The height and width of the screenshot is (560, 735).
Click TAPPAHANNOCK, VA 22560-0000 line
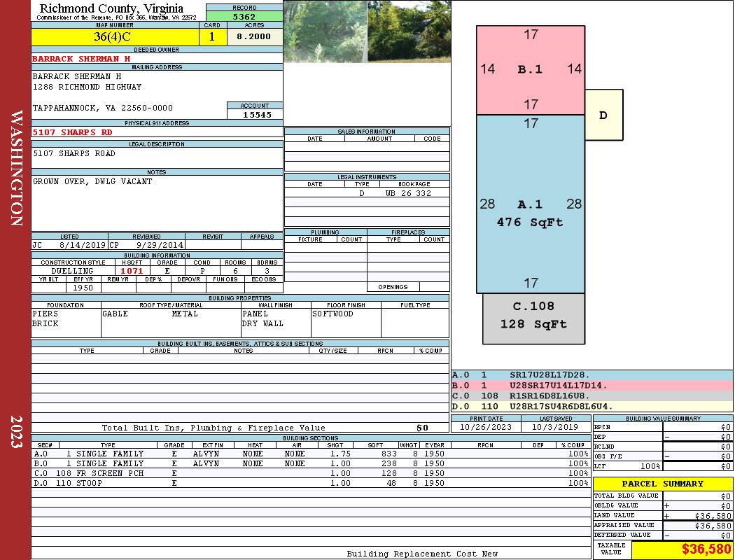[103, 108]
